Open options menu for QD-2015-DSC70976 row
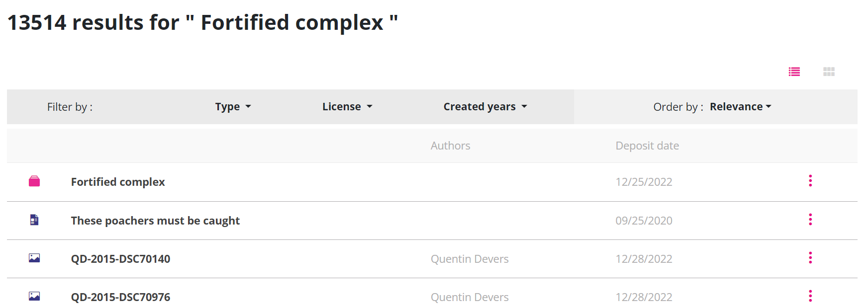The height and width of the screenshot is (308, 868). [810, 297]
